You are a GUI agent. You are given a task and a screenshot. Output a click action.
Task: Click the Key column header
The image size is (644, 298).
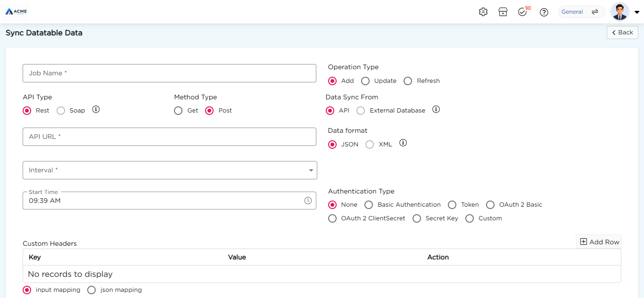(x=35, y=257)
